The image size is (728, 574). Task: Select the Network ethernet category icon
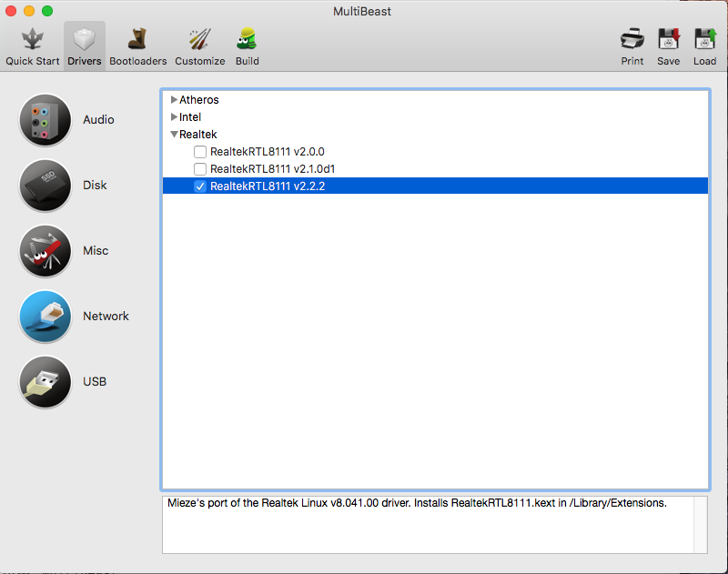click(x=45, y=317)
